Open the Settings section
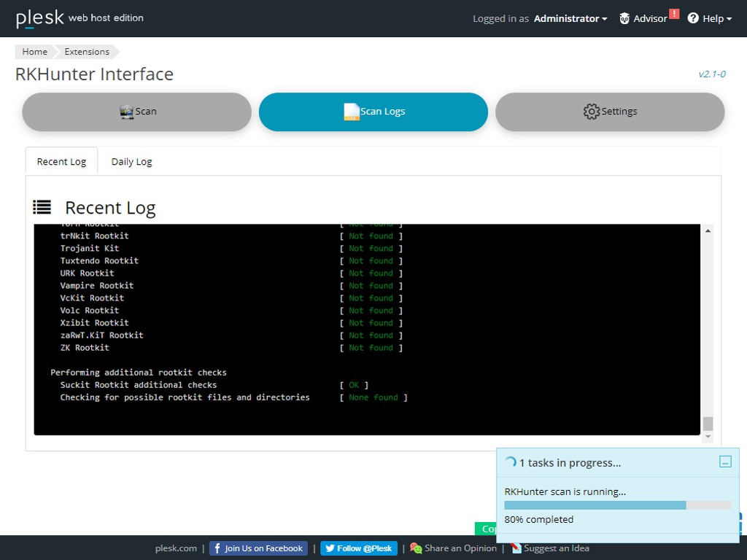The image size is (747, 560). (610, 112)
